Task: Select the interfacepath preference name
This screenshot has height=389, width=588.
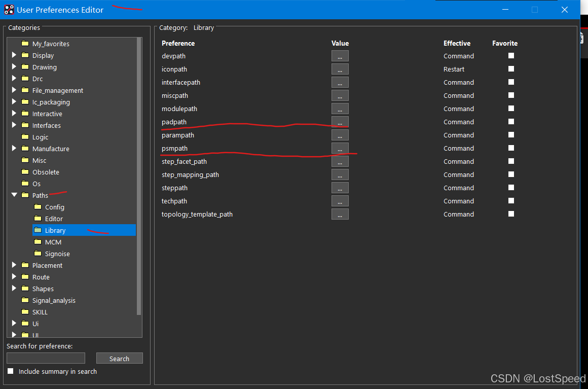Action: 181,83
